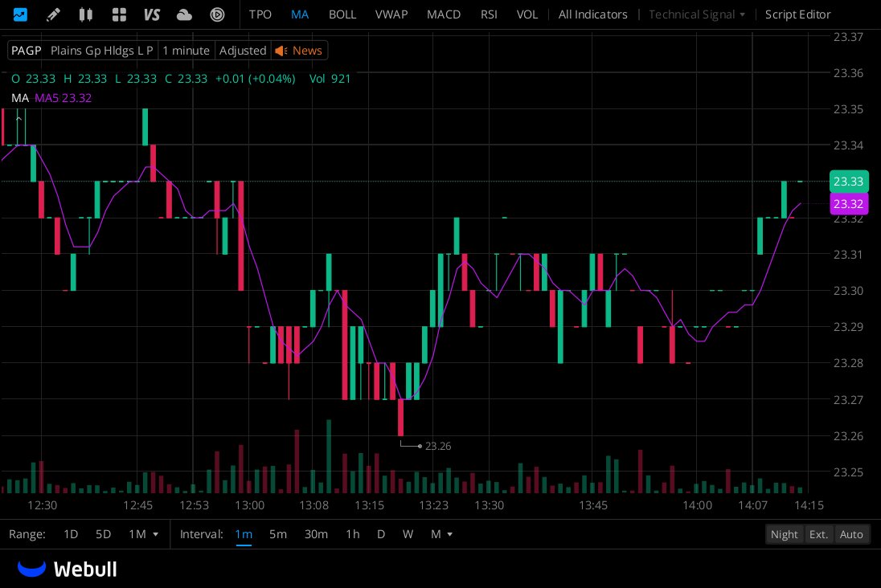Open the pencil drawing tool
The image size is (881, 588).
53,14
